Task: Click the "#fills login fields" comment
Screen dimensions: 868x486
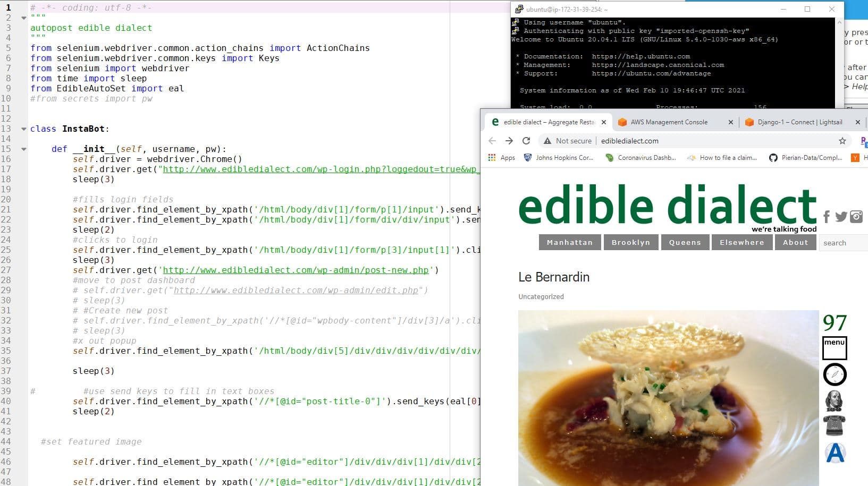Action: [x=123, y=199]
